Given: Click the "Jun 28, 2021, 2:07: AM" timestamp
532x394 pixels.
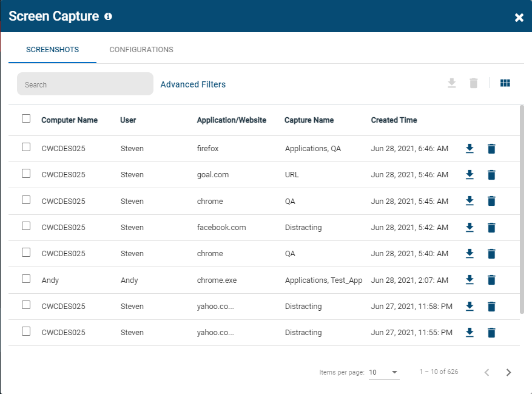Looking at the screenshot, I should [409, 280].
